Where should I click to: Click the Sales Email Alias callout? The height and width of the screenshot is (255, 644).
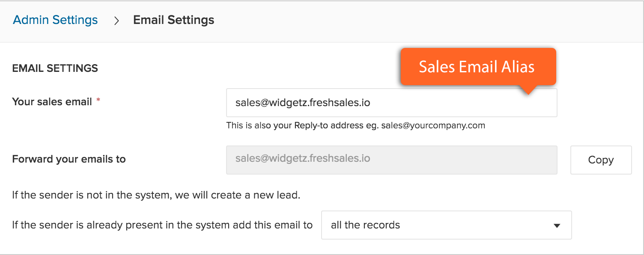[477, 67]
